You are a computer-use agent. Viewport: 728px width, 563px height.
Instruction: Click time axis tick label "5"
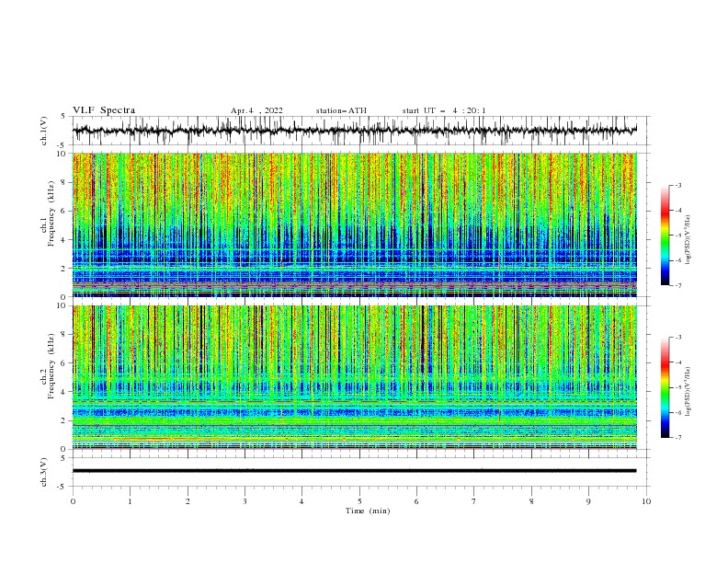coord(359,501)
